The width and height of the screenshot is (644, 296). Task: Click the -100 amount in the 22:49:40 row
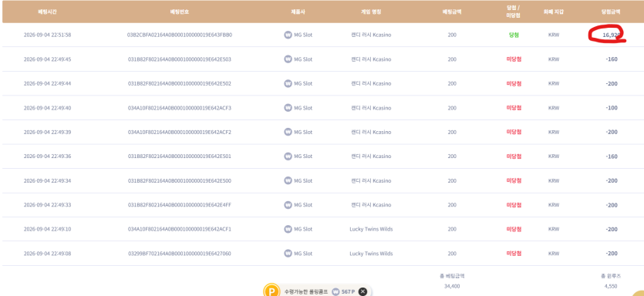[x=611, y=108]
